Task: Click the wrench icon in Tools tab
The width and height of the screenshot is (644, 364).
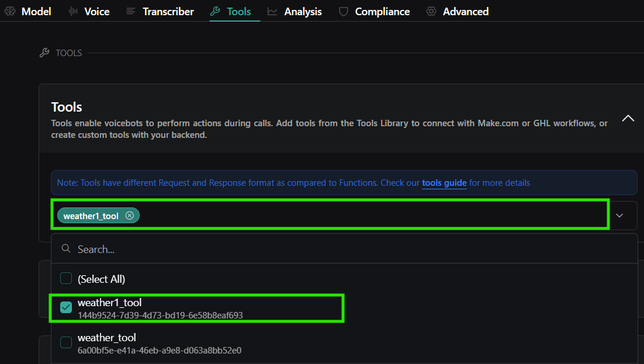Action: 215,12
